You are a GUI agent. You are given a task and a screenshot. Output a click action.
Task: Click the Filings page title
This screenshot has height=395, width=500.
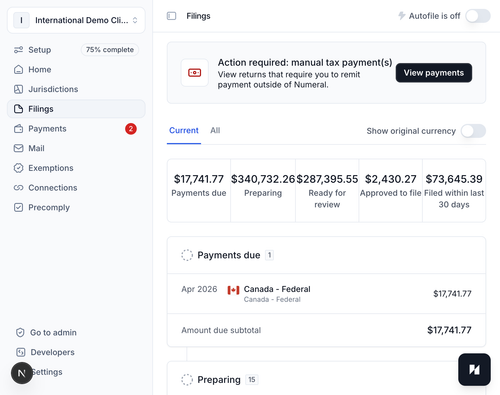point(198,16)
